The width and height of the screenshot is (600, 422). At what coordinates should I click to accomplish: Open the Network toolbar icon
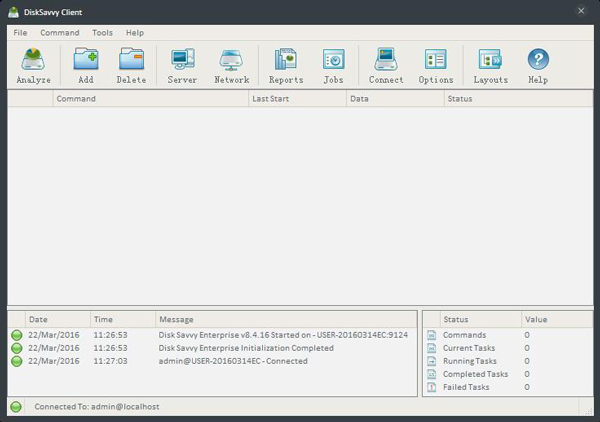[231, 60]
